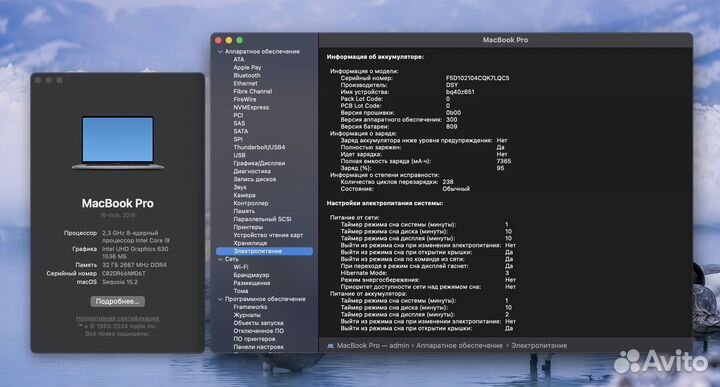The height and width of the screenshot is (387, 720).
Task: Select SAS in the sidebar
Action: 239,123
